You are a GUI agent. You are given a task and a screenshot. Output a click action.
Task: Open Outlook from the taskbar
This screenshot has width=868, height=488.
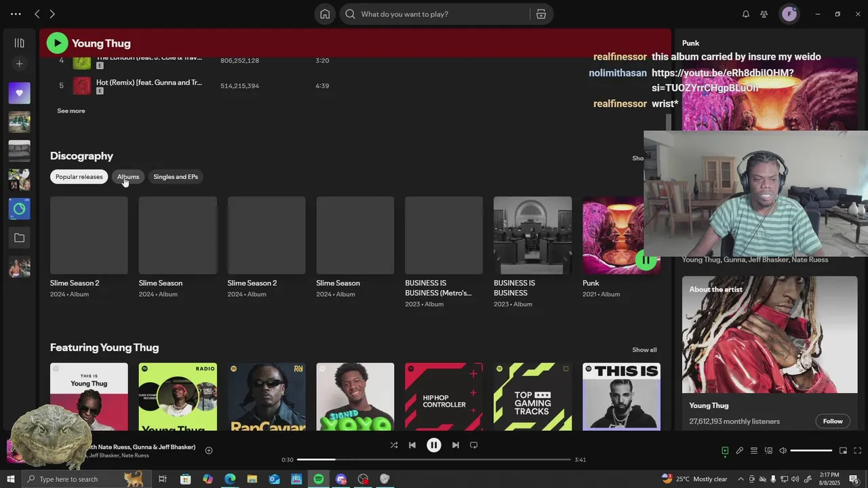pyautogui.click(x=274, y=479)
